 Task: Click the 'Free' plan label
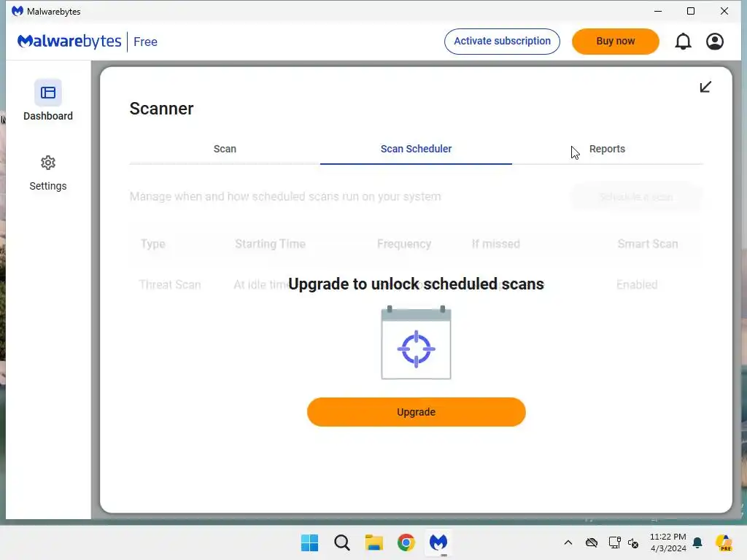(x=145, y=42)
